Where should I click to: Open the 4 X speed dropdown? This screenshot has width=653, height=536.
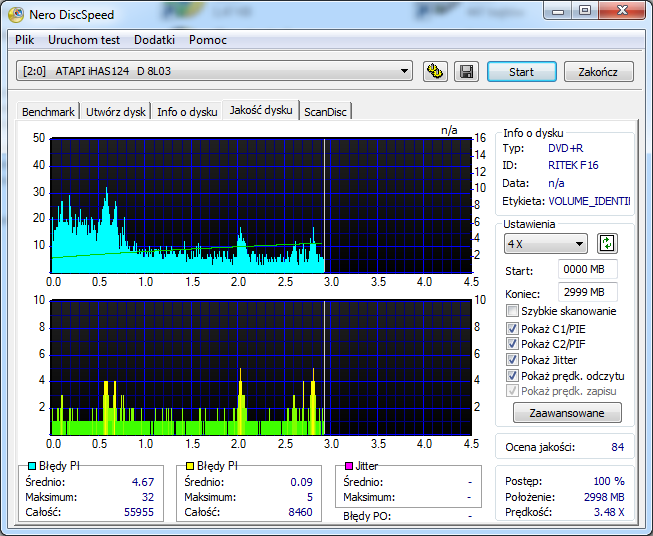pyautogui.click(x=546, y=244)
